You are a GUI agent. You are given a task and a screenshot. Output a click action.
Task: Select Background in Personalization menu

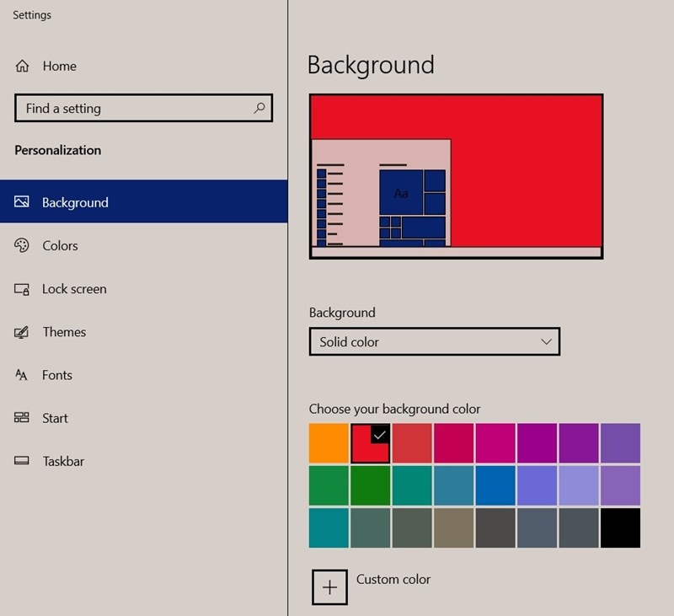(143, 201)
